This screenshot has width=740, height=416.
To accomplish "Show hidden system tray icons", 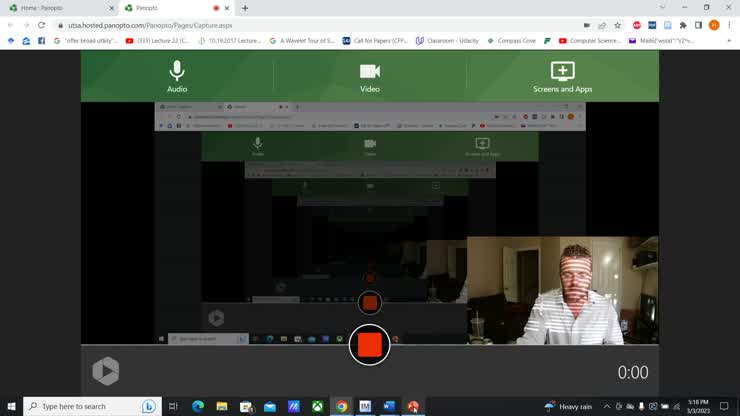I will tap(607, 406).
